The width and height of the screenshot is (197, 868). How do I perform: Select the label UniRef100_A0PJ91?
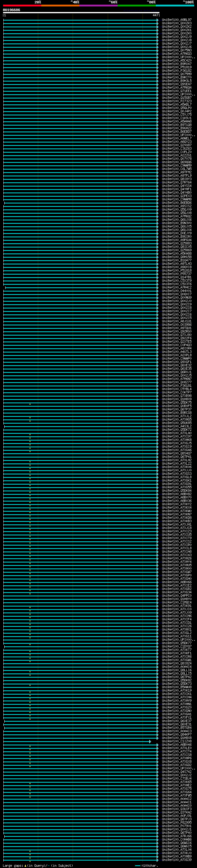click(x=177, y=816)
